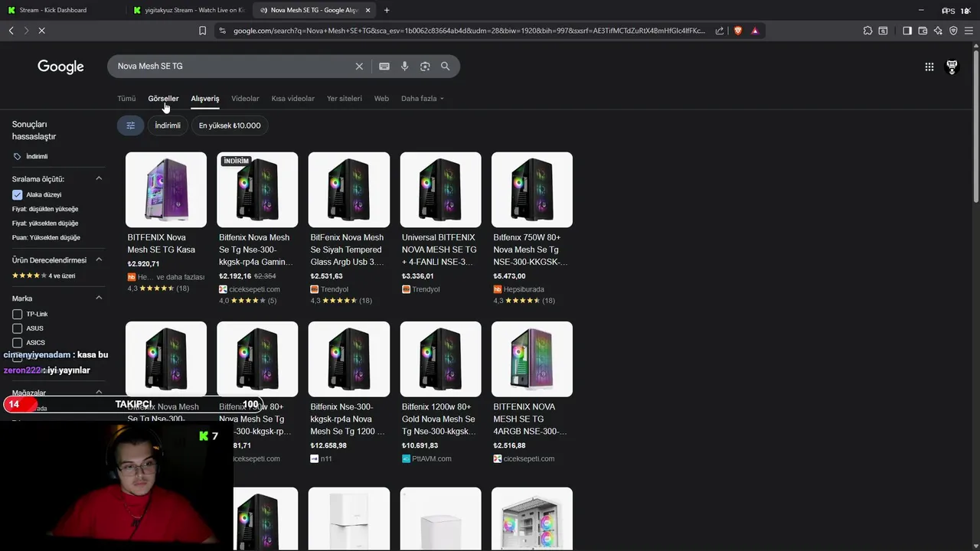Check the ASICS brand filter
980x551 pixels.
17,343
